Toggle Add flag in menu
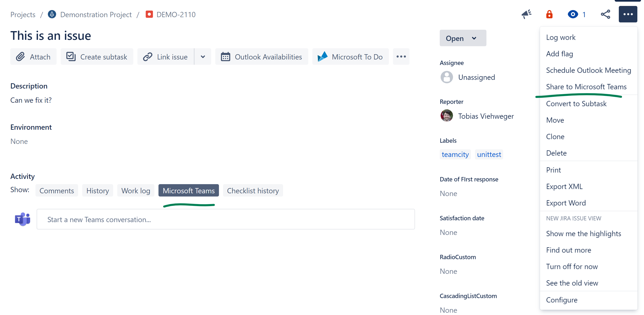This screenshot has width=644, height=315. click(x=559, y=54)
